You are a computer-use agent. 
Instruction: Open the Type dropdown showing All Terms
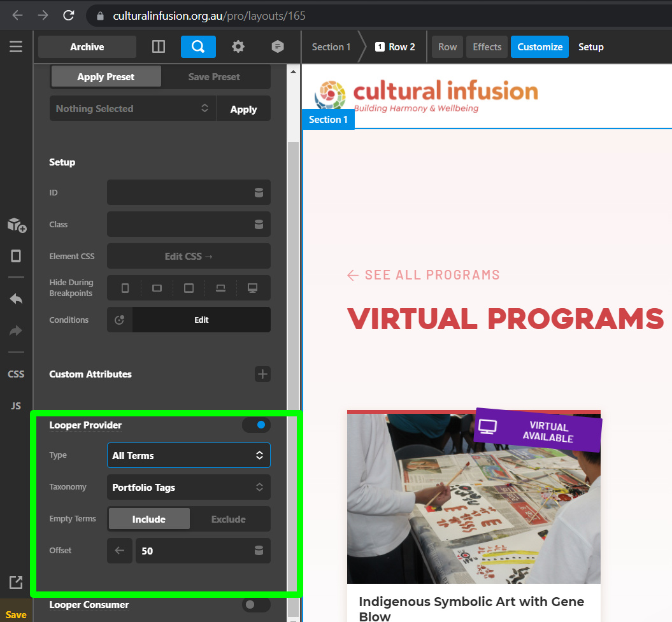click(x=189, y=455)
